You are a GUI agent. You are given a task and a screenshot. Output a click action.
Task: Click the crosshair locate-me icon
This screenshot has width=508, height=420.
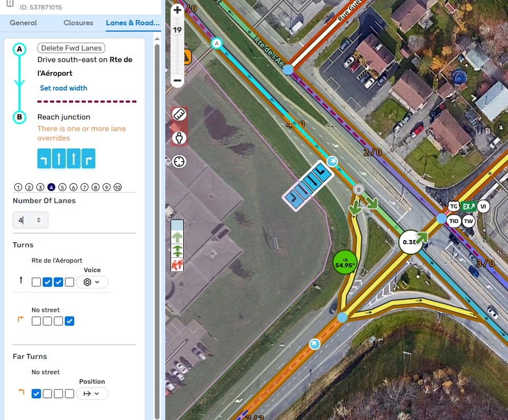180,162
